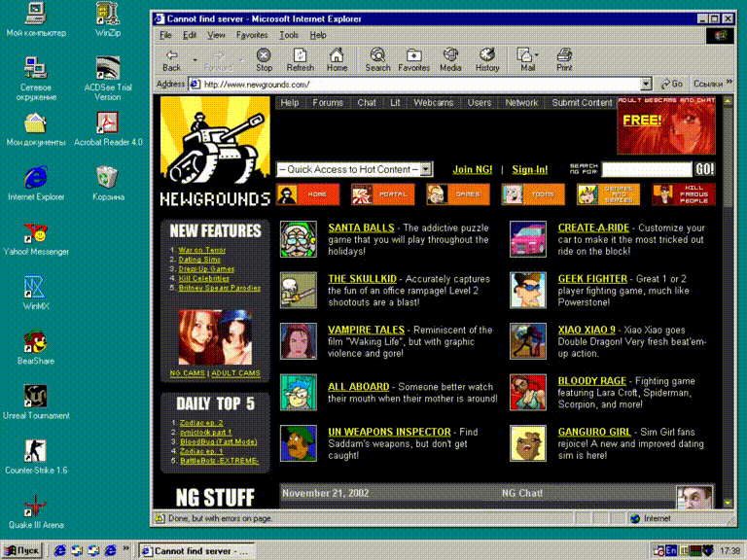Open the SANTA BALLS game link
747x560 pixels.
[361, 227]
